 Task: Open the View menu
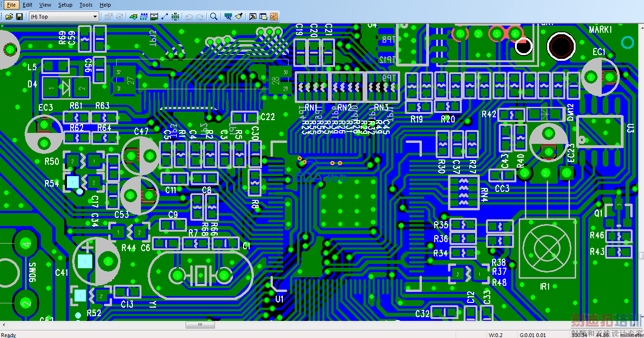click(45, 5)
